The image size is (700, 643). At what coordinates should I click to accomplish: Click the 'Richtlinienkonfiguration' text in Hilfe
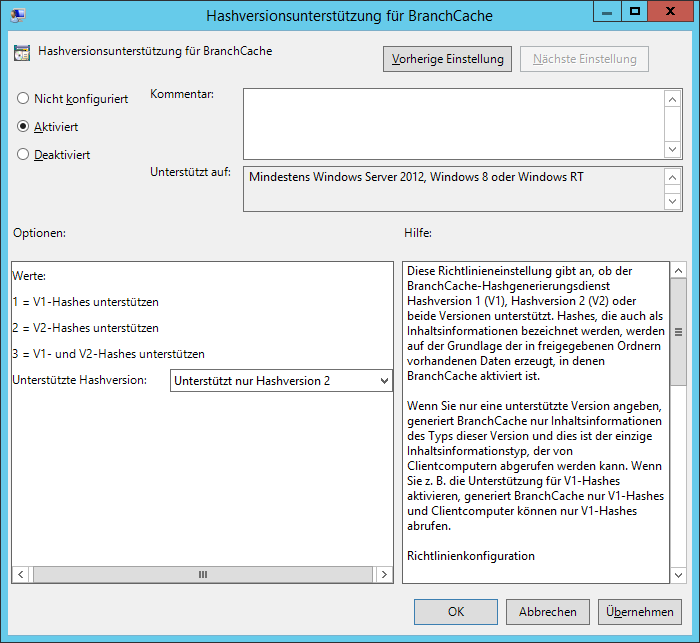(471, 556)
